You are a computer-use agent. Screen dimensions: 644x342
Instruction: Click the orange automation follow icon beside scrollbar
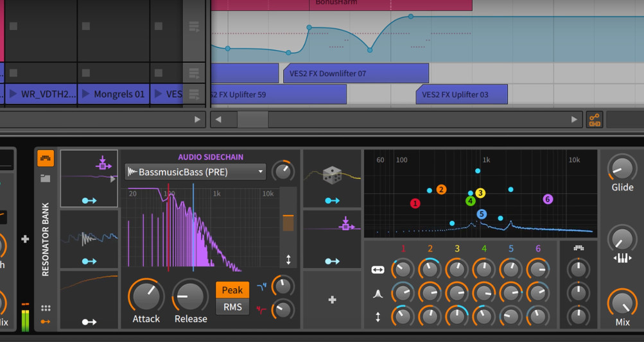[594, 119]
